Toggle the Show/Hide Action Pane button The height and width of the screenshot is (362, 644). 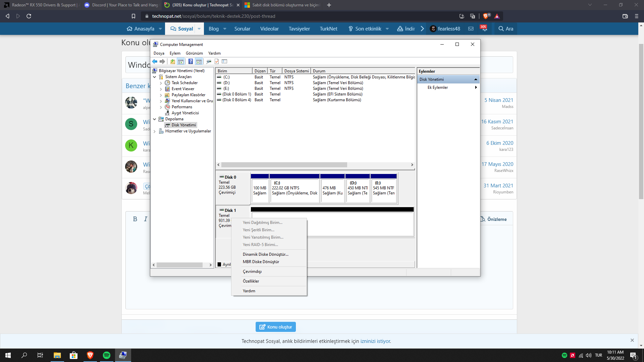[199, 61]
